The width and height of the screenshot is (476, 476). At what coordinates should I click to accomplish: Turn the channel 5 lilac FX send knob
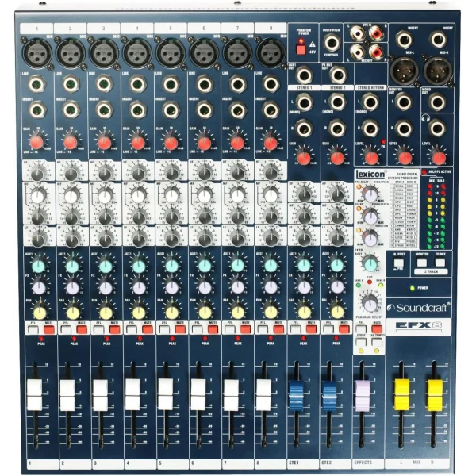click(172, 287)
